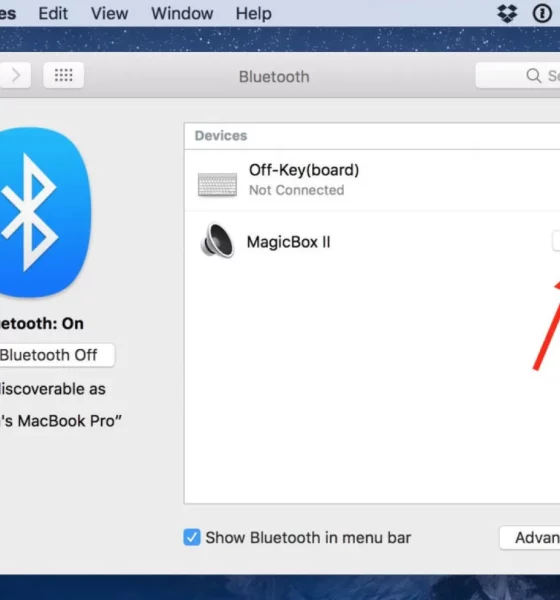Click the Not Connected status text
The image size is (560, 600).
pyautogui.click(x=297, y=190)
